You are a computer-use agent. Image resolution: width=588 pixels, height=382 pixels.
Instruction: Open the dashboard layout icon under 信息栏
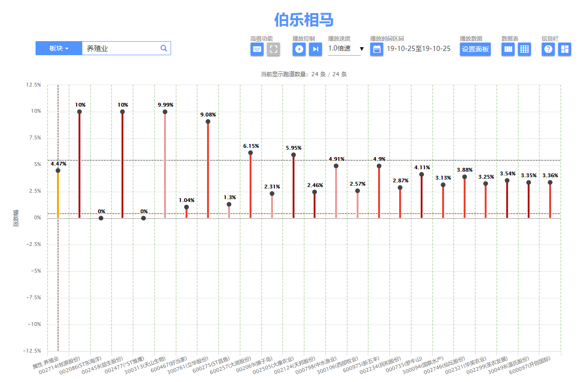[565, 49]
